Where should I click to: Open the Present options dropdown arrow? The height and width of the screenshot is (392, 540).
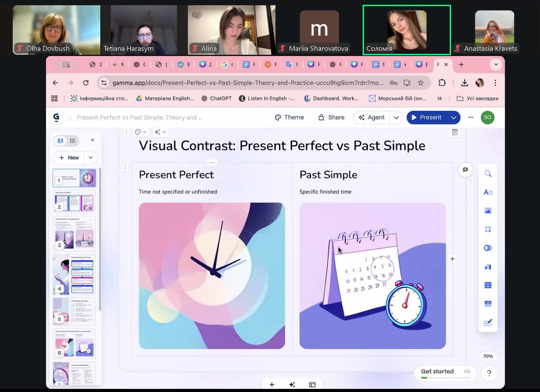coord(454,117)
